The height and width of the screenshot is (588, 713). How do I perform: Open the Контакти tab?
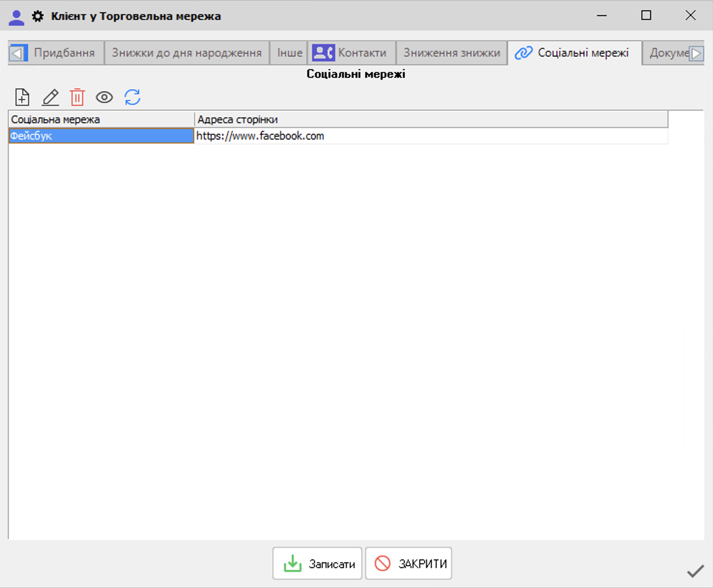(x=352, y=53)
